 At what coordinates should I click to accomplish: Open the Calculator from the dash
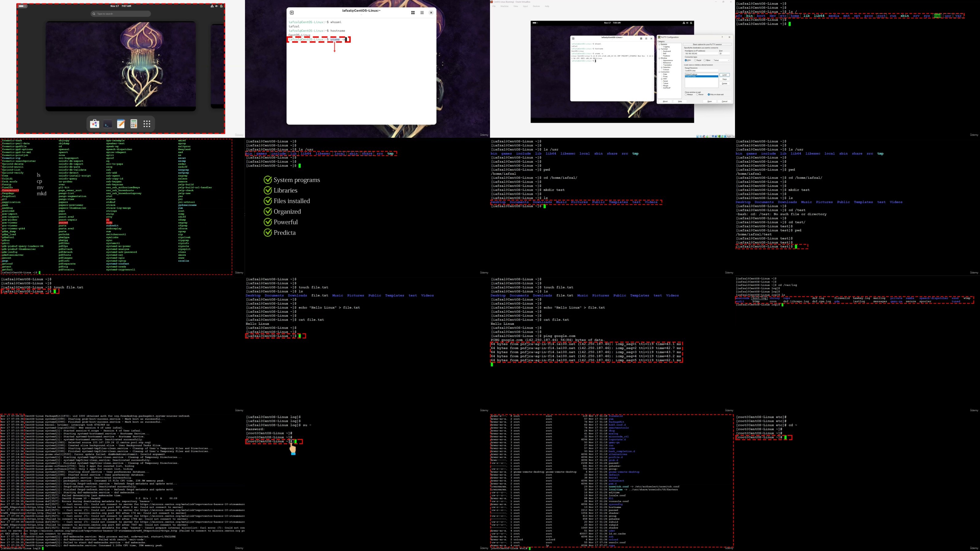(134, 124)
